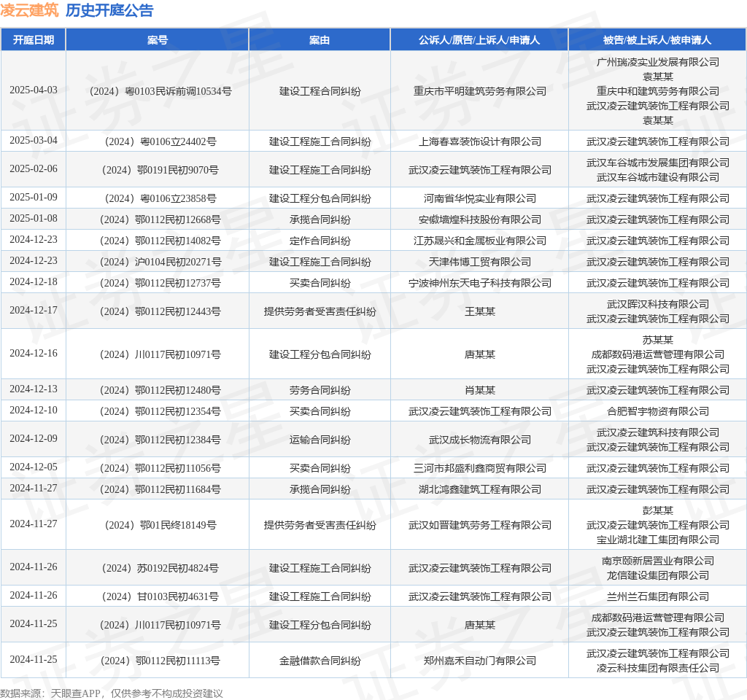Screen dimensions: 747x700
Task: Click plaintiff 上海春喜装饰设计有限公司
Action: 480,141
